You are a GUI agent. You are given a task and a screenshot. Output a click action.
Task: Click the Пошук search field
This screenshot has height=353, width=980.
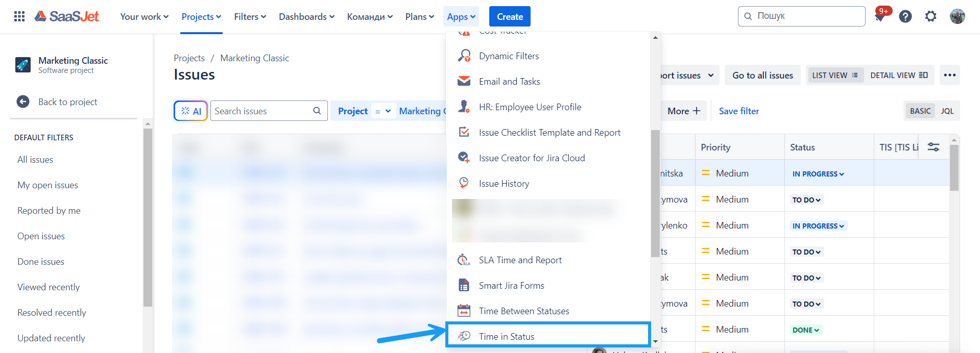[x=801, y=16]
